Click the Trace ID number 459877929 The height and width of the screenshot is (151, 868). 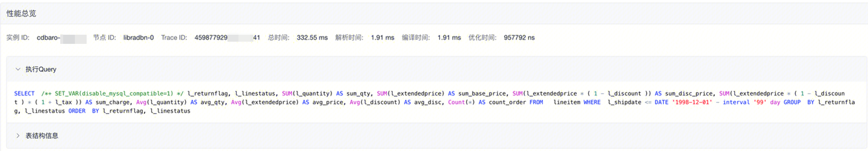click(x=211, y=38)
